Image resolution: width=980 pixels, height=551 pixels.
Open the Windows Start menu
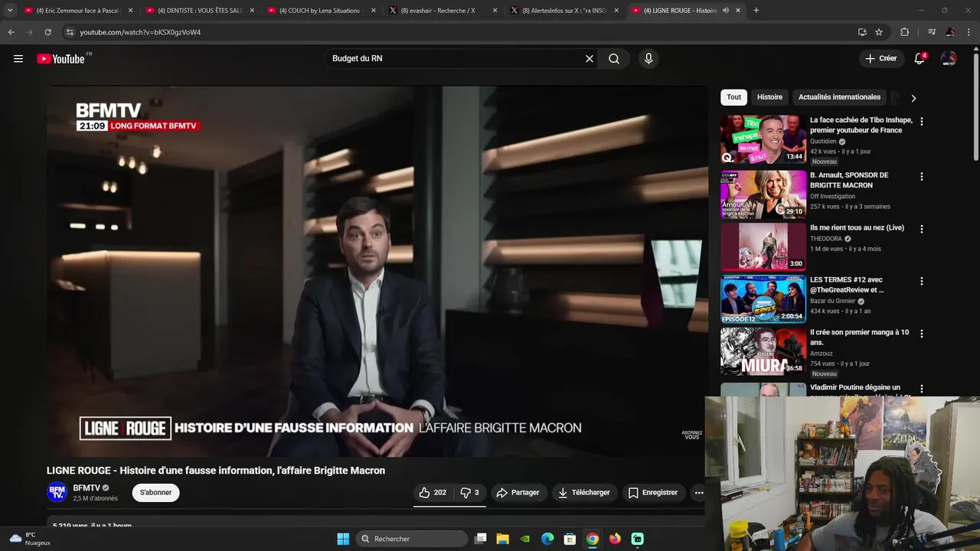click(x=343, y=539)
